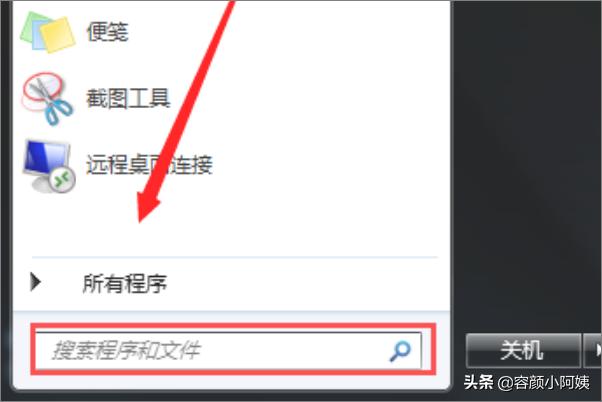This screenshot has width=602, height=402.
Task: Click the magnifier icon in the search box
Action: (x=400, y=351)
